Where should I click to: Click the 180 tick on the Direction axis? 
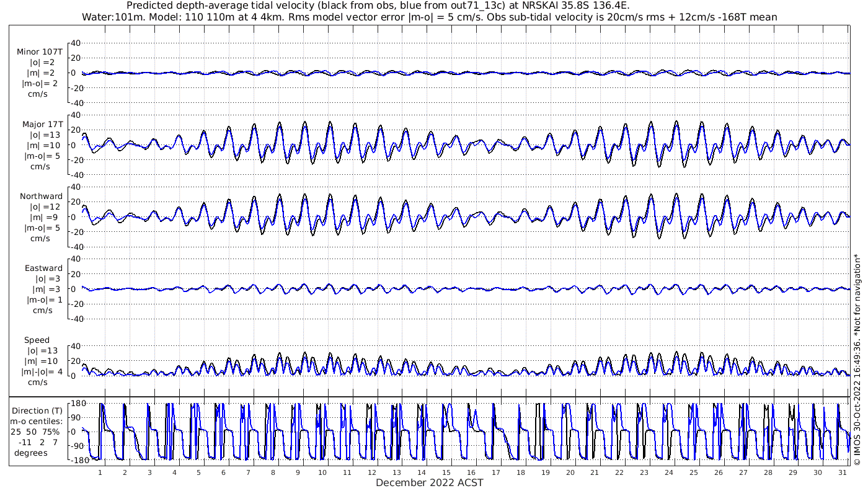pos(76,404)
